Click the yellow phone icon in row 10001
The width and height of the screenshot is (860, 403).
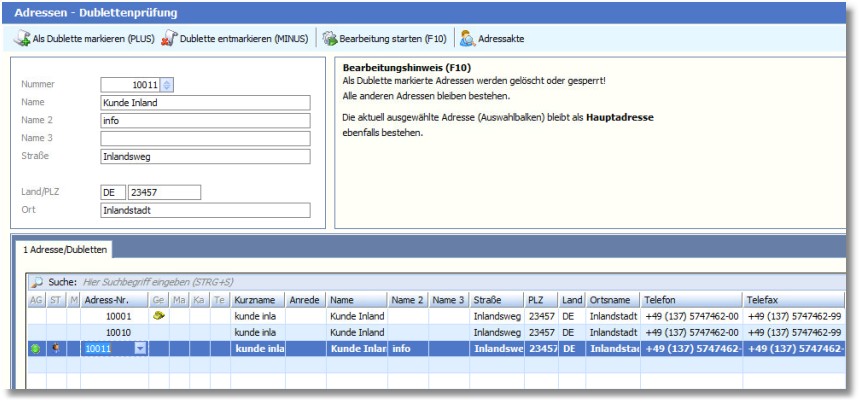click(157, 314)
